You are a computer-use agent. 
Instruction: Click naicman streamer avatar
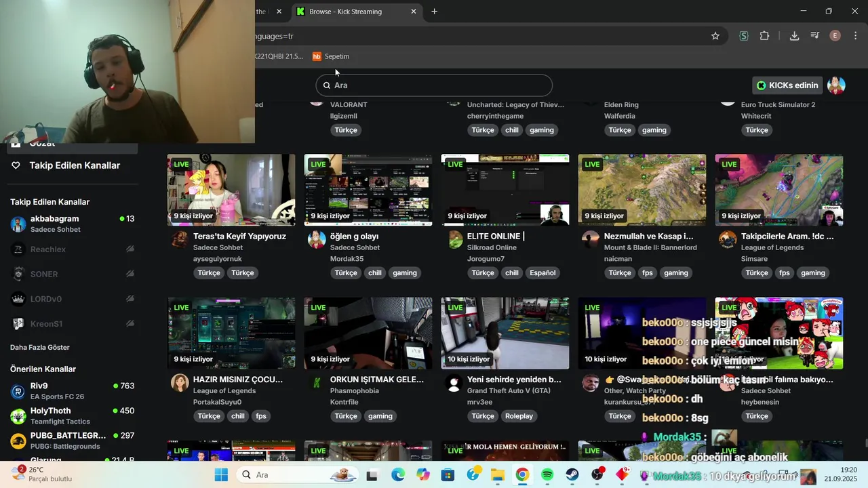[591, 240]
